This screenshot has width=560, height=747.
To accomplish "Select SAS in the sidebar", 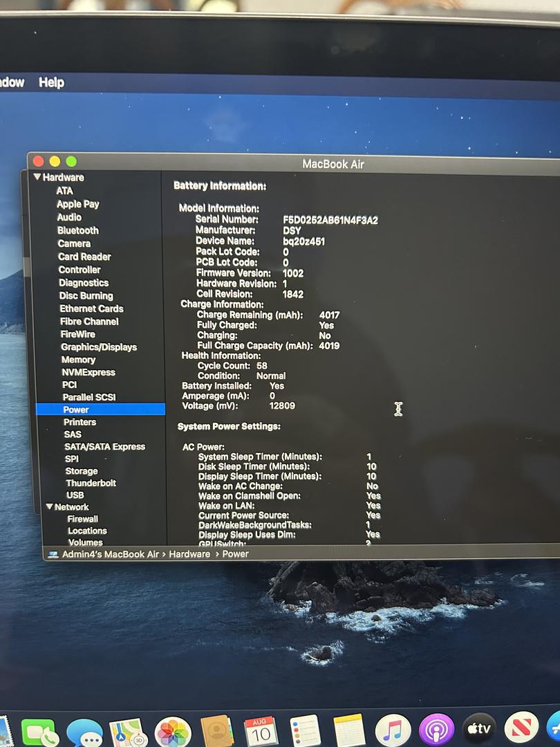I will coord(73,434).
